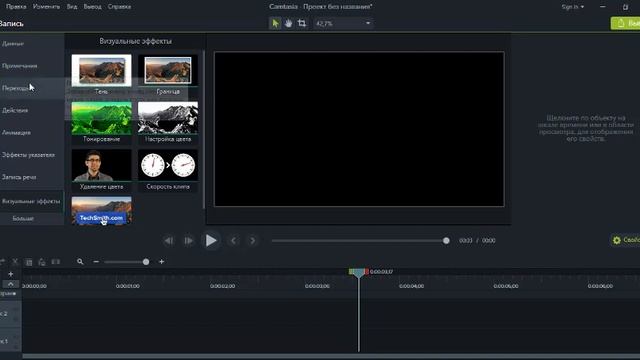This screenshot has width=640, height=360.
Task: Click the green in-point playhead handle
Action: [351, 271]
